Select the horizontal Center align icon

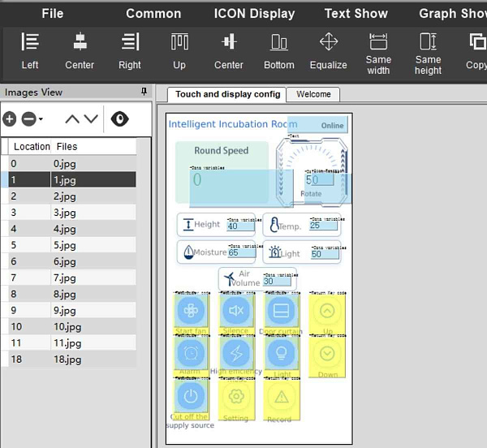(80, 50)
